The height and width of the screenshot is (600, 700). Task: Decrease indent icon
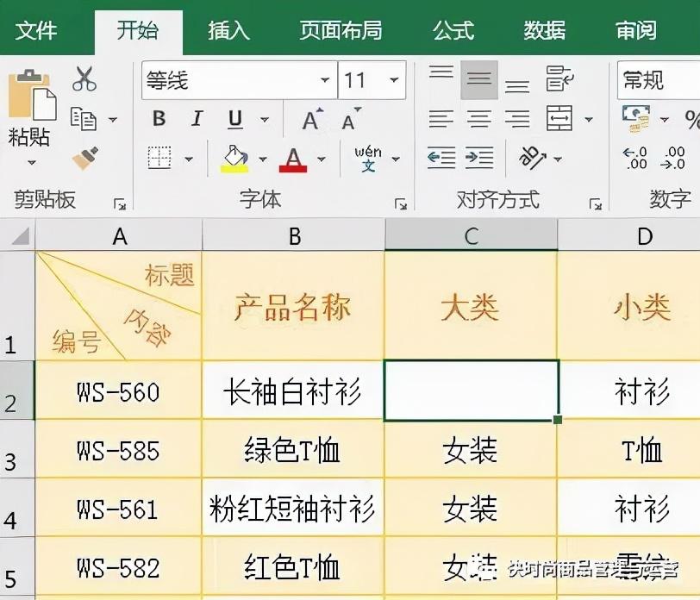[441, 158]
